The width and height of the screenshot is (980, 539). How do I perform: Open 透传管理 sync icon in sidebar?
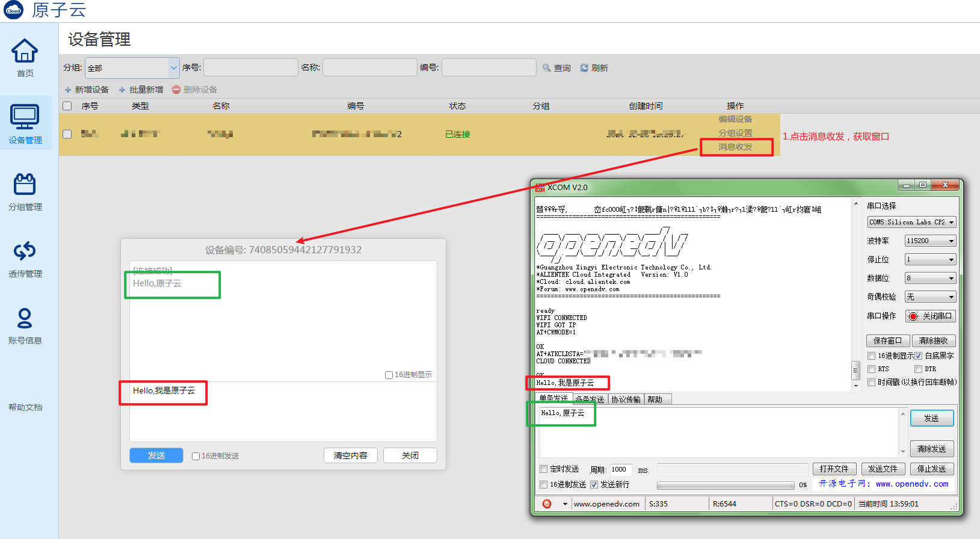[25, 251]
